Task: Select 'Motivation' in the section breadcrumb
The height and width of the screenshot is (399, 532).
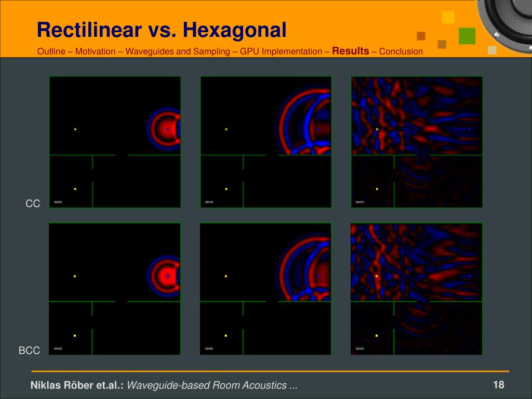Action: pos(96,51)
